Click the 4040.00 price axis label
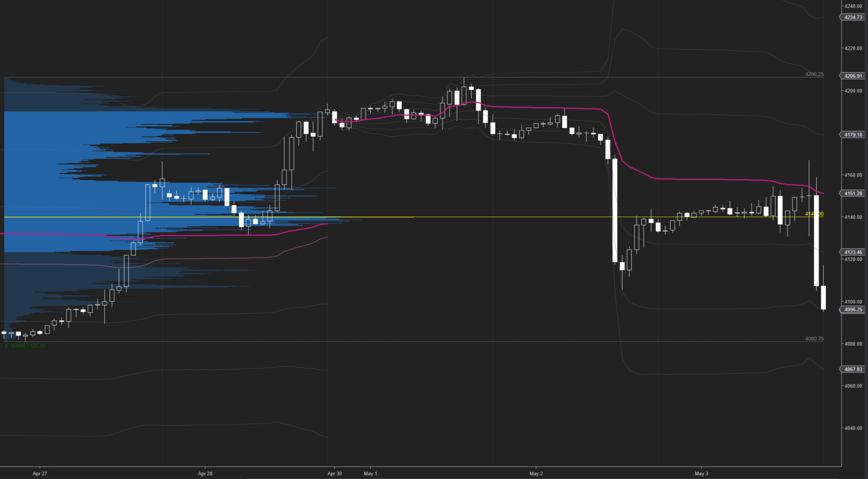This screenshot has height=479, width=868. 853,428
